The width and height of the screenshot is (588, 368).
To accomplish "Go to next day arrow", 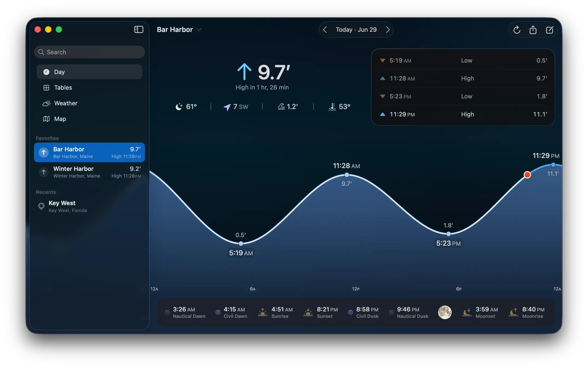I will point(388,30).
